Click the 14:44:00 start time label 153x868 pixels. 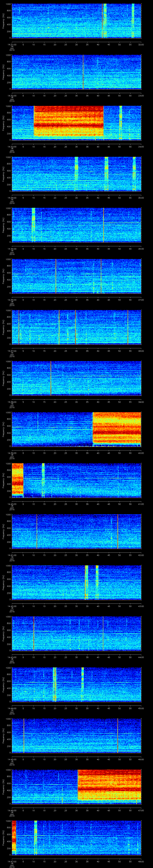coord(12,709)
